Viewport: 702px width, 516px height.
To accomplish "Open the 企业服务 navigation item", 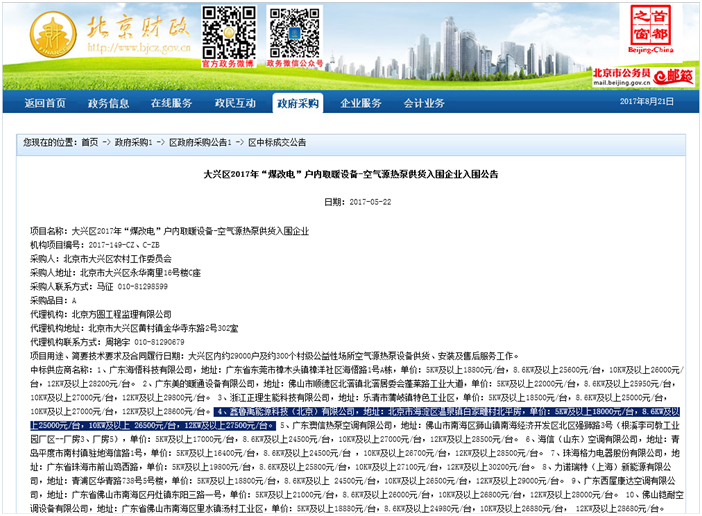I will [x=361, y=103].
